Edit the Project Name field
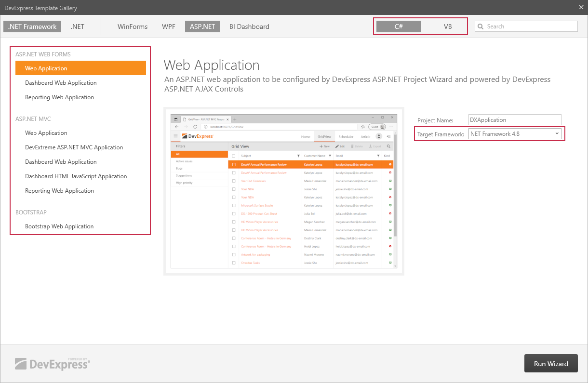 pos(515,119)
